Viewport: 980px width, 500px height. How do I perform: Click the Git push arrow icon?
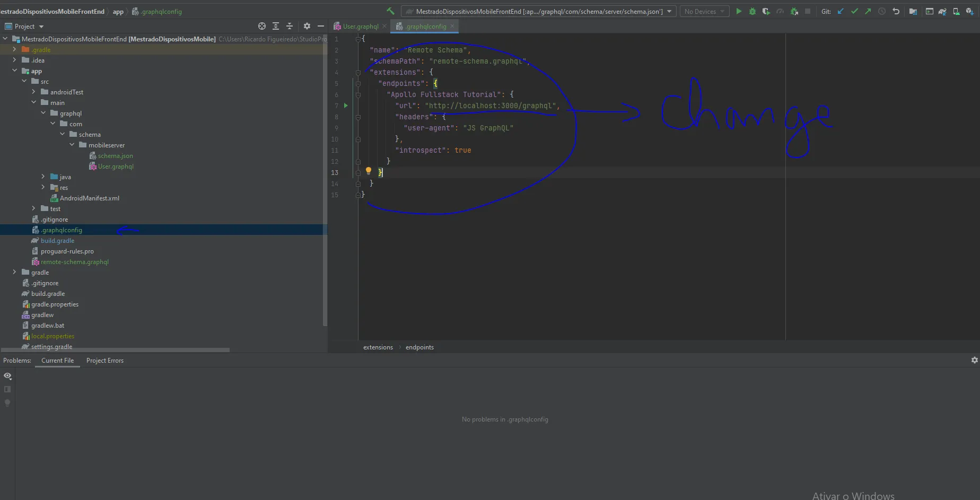[x=868, y=11]
